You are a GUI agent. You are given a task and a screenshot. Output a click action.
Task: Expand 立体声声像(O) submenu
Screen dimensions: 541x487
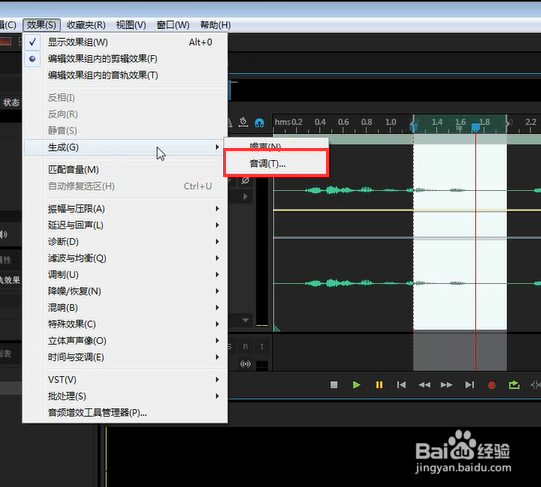coord(125,341)
